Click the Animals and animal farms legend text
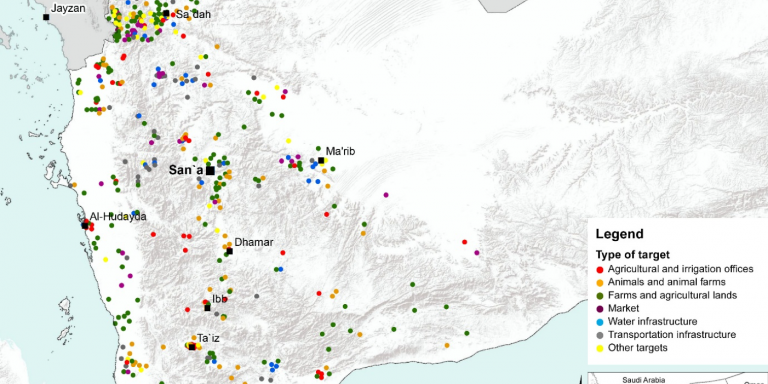This screenshot has height=384, width=768. coord(667,282)
